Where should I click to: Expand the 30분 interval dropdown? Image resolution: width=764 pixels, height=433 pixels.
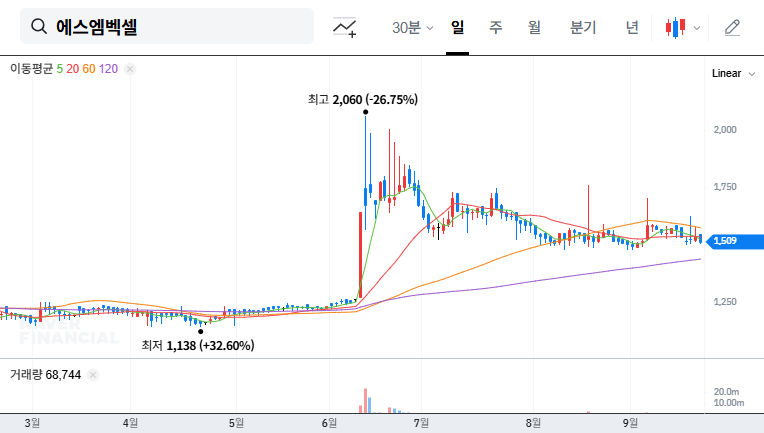pyautogui.click(x=412, y=28)
